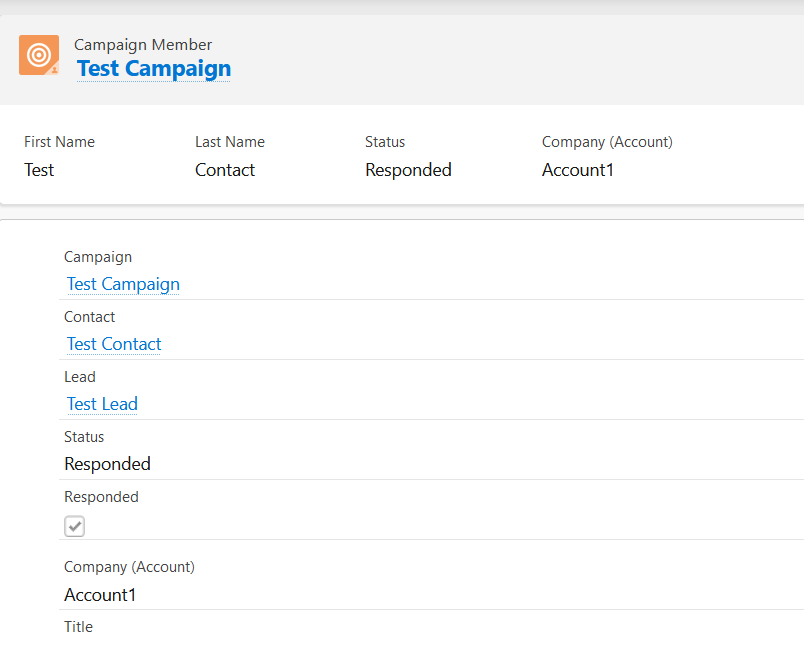804x667 pixels.
Task: Click the First Name header label
Action: pos(59,142)
